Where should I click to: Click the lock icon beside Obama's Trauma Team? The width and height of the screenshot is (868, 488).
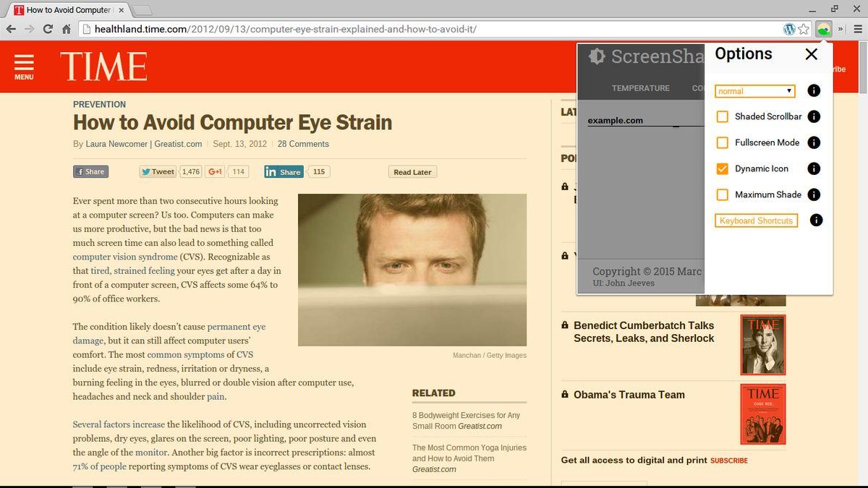coord(565,395)
